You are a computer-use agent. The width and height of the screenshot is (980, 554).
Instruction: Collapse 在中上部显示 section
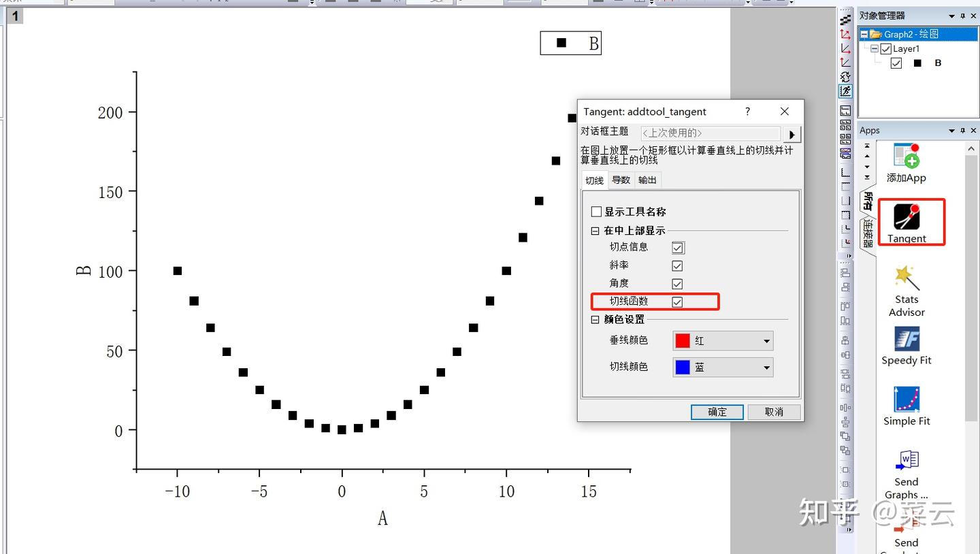[x=595, y=231]
